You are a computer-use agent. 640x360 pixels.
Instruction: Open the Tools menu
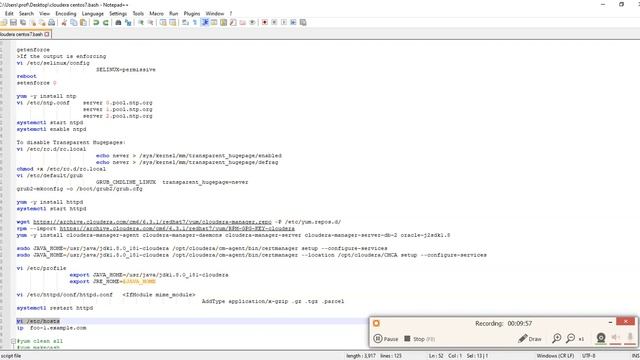coord(138,13)
